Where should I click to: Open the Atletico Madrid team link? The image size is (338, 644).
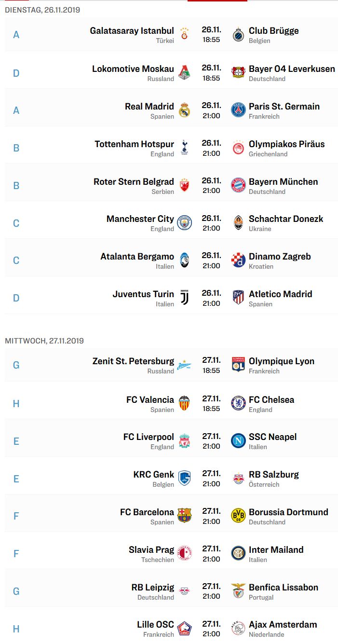(281, 294)
